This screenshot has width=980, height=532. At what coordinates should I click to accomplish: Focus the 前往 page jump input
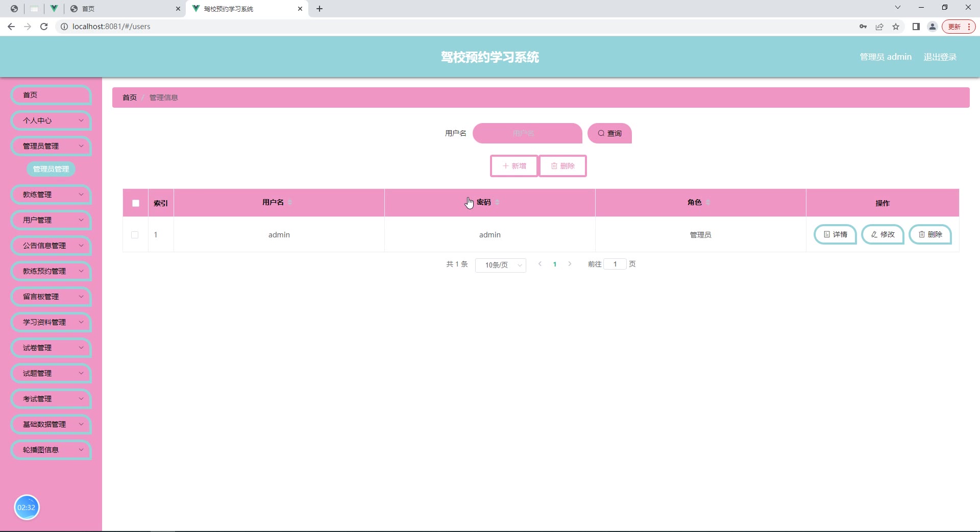[615, 264]
